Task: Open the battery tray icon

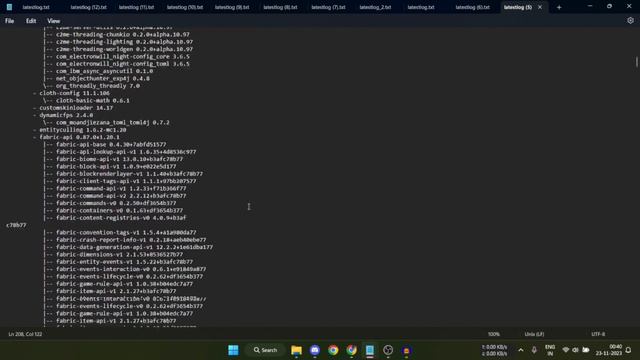Action: coord(586,350)
